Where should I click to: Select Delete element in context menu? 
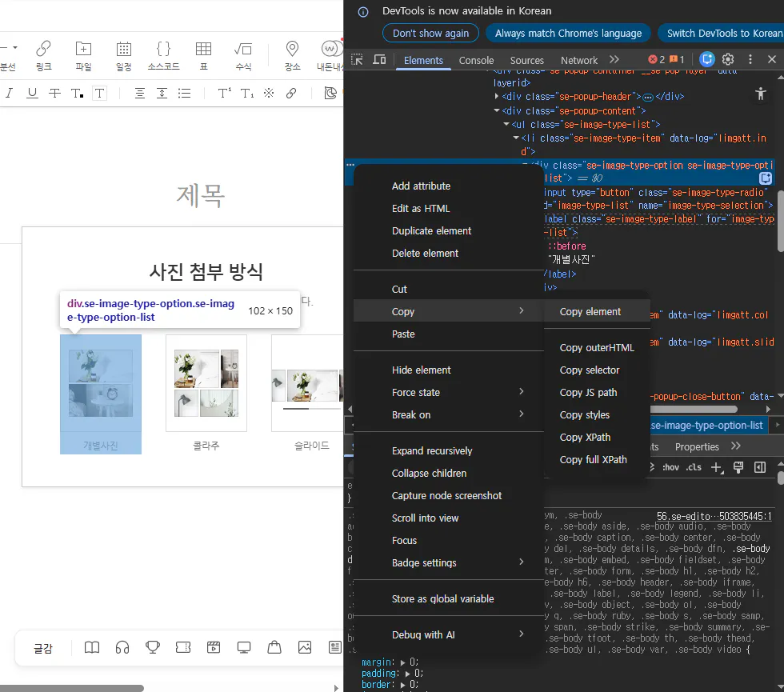coord(425,253)
